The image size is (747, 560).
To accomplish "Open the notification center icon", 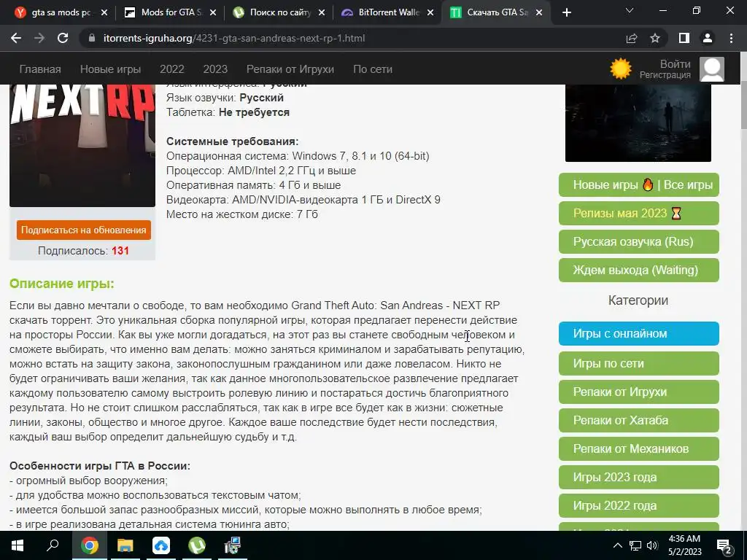I will click(724, 545).
